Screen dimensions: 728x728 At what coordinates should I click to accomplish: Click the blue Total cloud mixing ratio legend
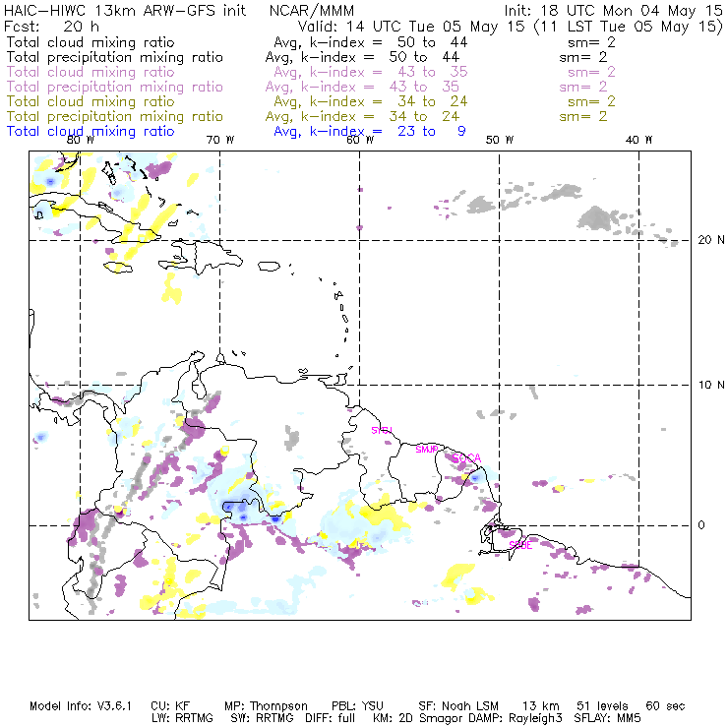91,131
